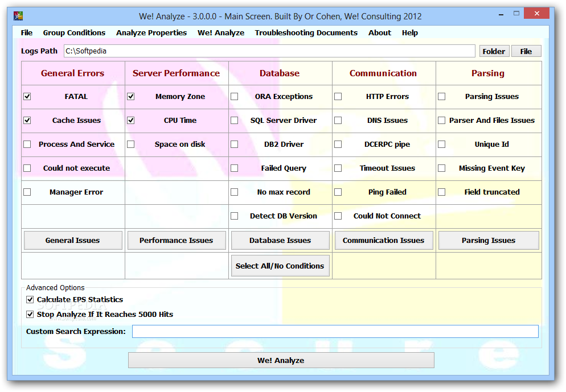Enable the Could Not Connect checkbox
The width and height of the screenshot is (566, 392).
[x=338, y=216]
